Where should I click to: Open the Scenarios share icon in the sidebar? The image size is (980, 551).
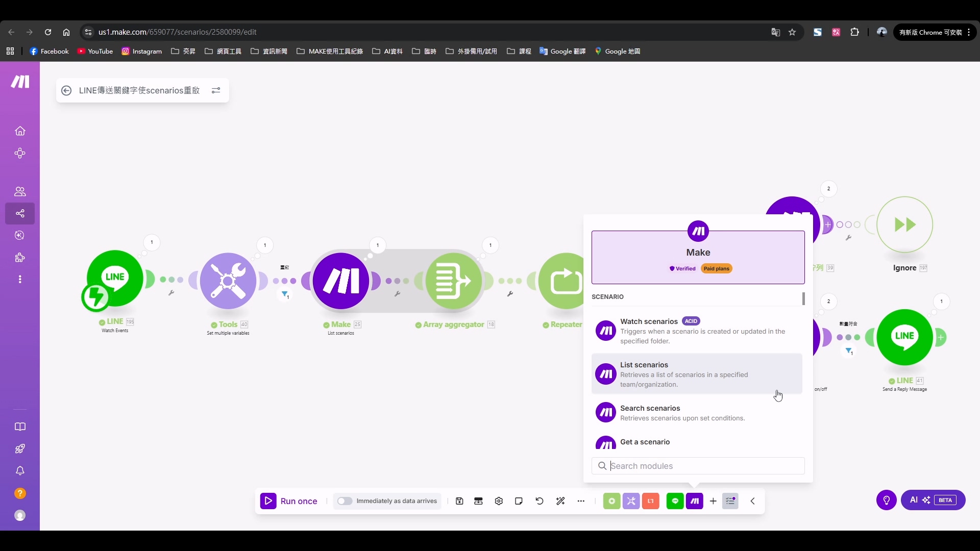[x=20, y=213]
